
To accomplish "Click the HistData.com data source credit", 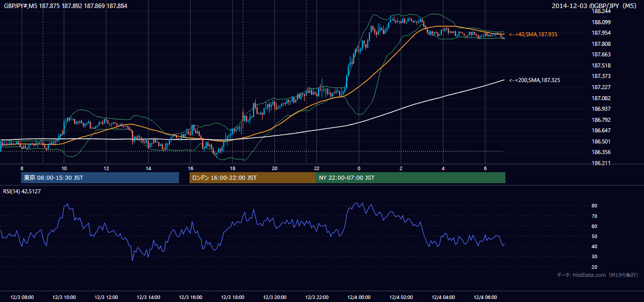I will coord(598,275).
